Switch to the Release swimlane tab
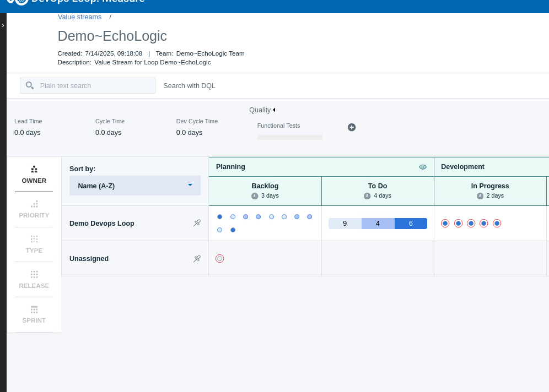 [x=34, y=280]
